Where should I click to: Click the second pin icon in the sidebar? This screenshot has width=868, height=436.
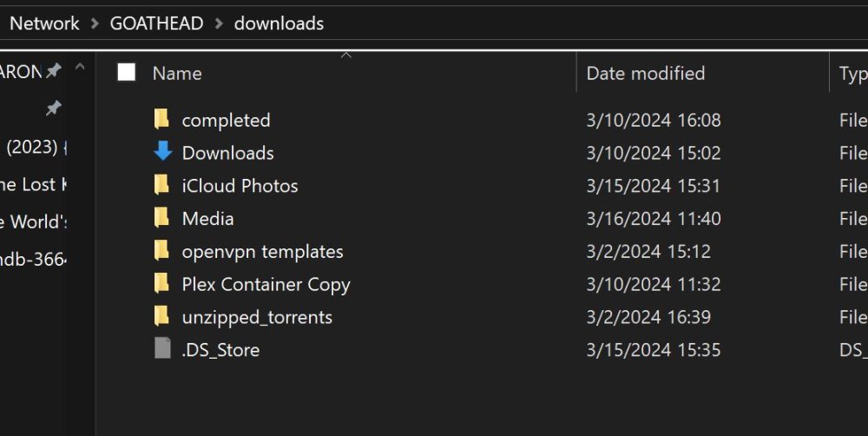(x=53, y=108)
